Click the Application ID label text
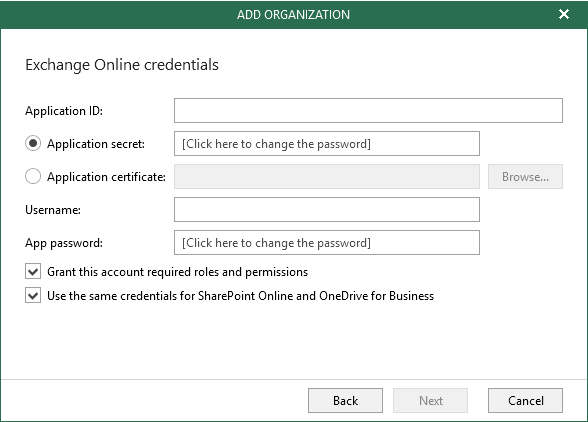This screenshot has width=588, height=422. 64,111
